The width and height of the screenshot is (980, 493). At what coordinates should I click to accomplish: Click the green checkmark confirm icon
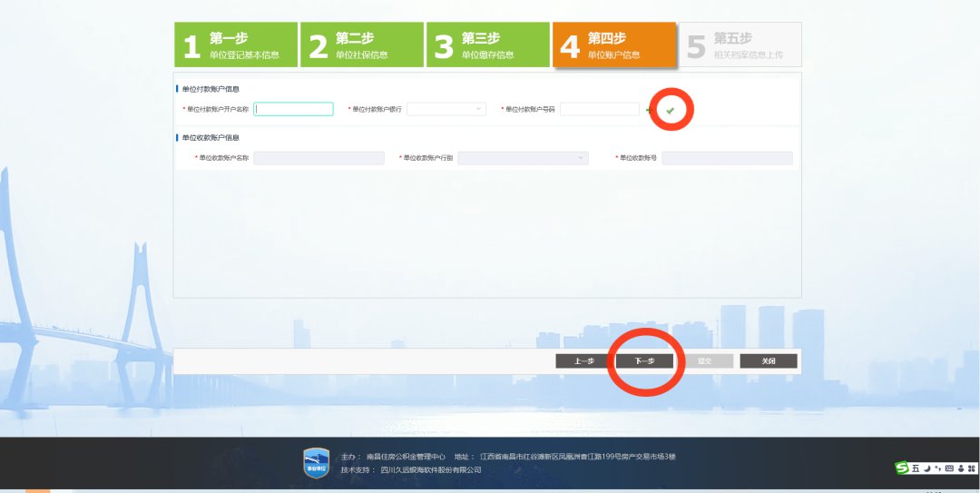coord(670,110)
